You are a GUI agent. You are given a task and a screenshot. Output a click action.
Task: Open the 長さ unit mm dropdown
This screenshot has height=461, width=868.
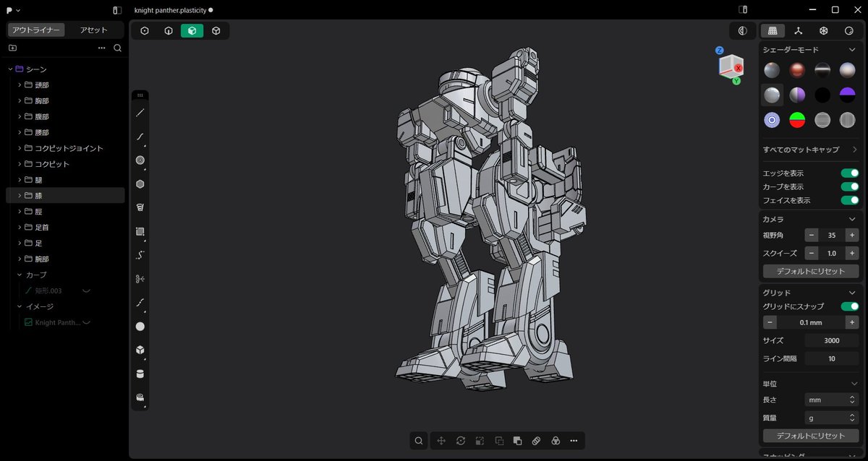click(x=831, y=400)
